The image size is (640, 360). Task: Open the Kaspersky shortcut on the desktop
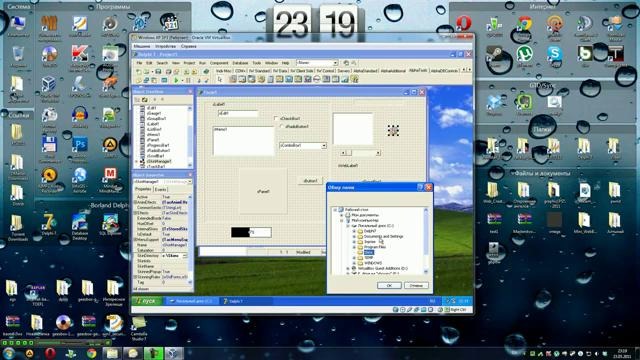point(80,53)
